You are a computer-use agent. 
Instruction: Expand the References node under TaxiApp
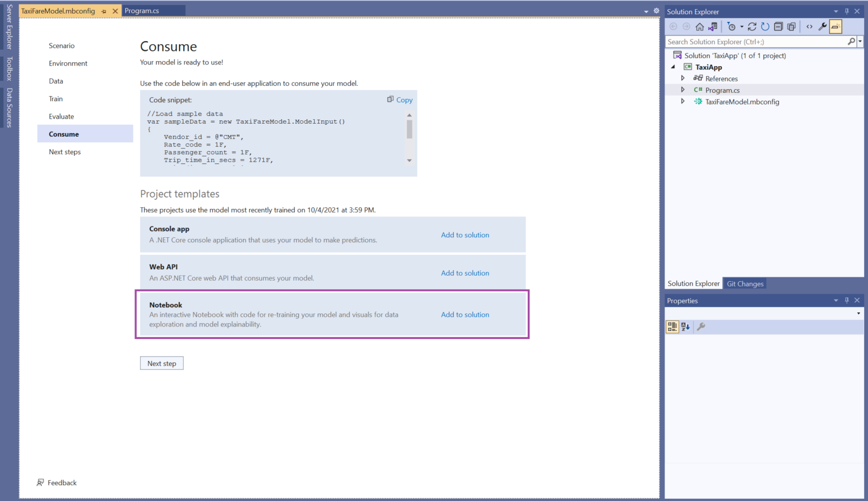click(683, 79)
